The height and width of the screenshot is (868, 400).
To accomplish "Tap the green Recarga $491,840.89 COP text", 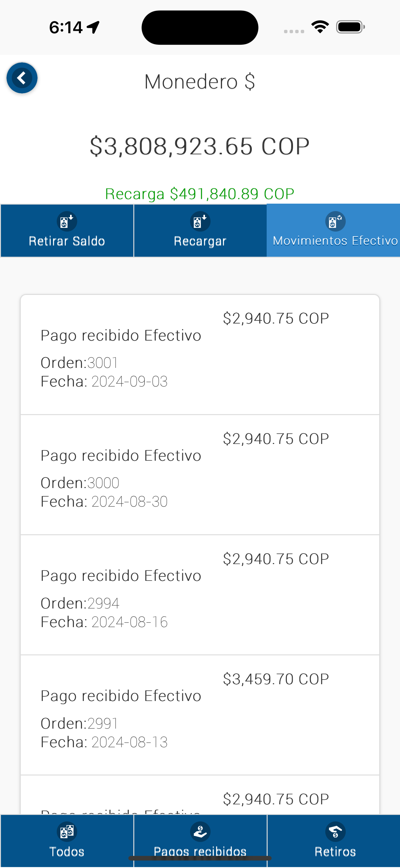I will pyautogui.click(x=200, y=194).
